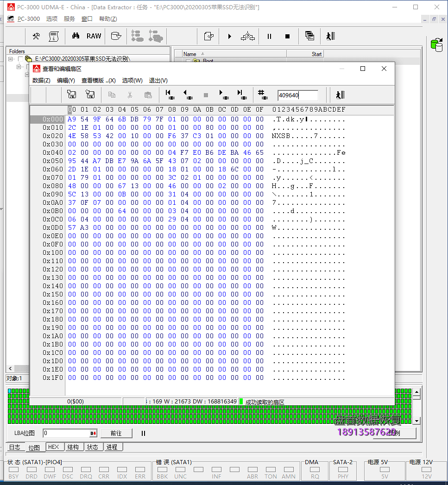Click the green database cylinder icon
Image resolution: width=448 pixels, height=485 pixels.
(436, 45)
